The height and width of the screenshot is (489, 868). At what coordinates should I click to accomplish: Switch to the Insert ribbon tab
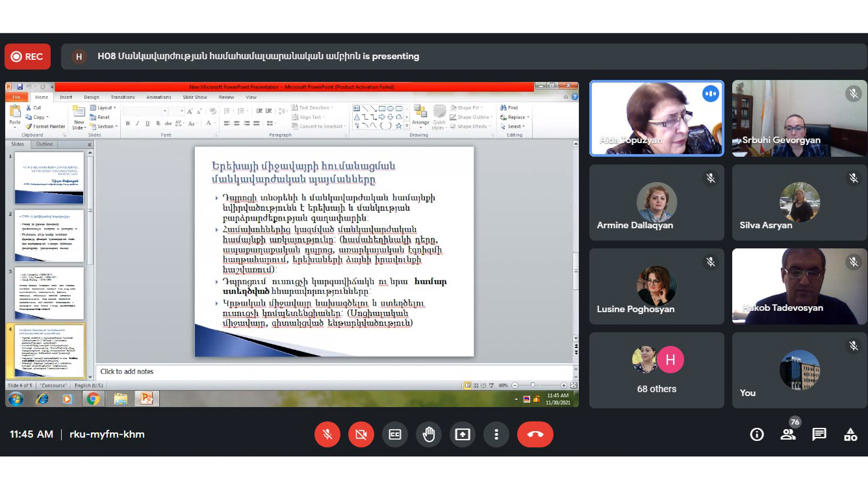pos(66,98)
